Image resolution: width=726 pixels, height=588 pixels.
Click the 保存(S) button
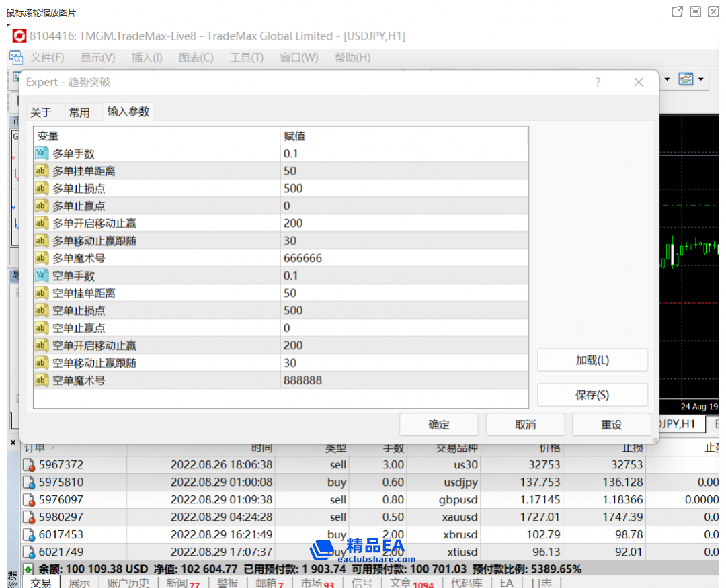click(592, 395)
